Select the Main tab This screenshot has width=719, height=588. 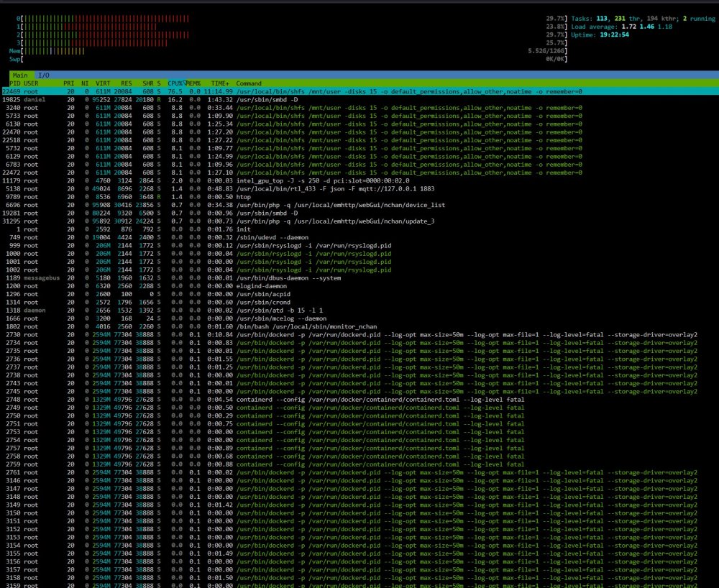click(19, 75)
